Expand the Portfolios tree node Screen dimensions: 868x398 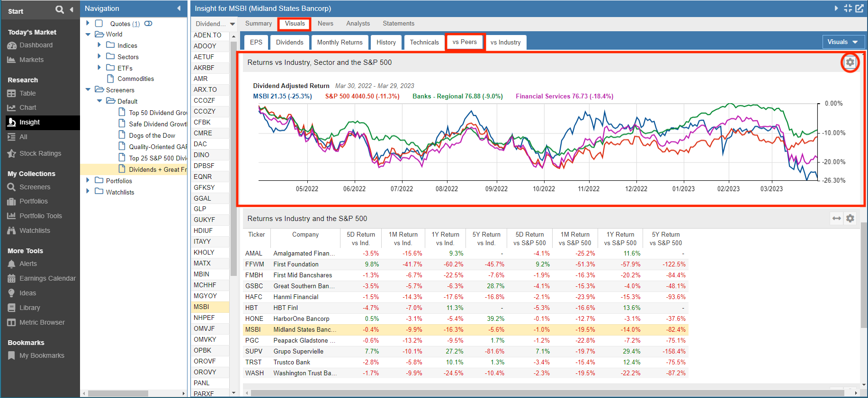pos(88,180)
